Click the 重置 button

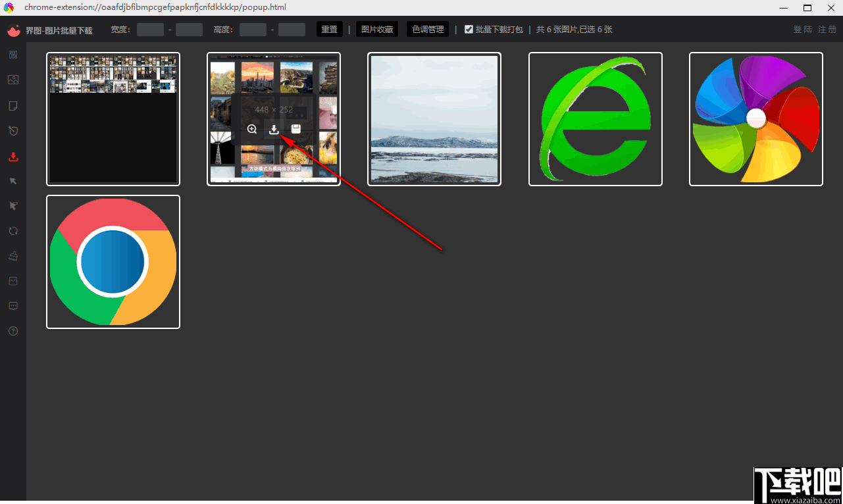point(330,30)
